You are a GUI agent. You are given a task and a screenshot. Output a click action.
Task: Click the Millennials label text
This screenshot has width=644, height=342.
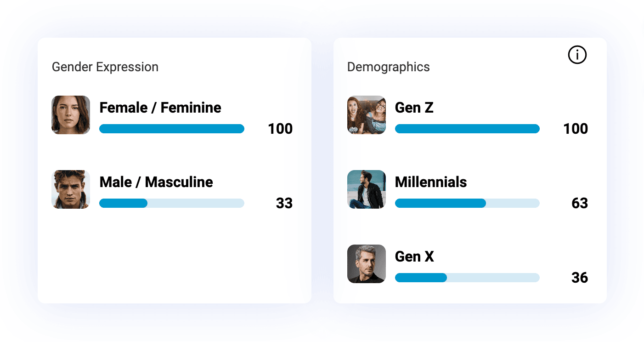point(430,182)
